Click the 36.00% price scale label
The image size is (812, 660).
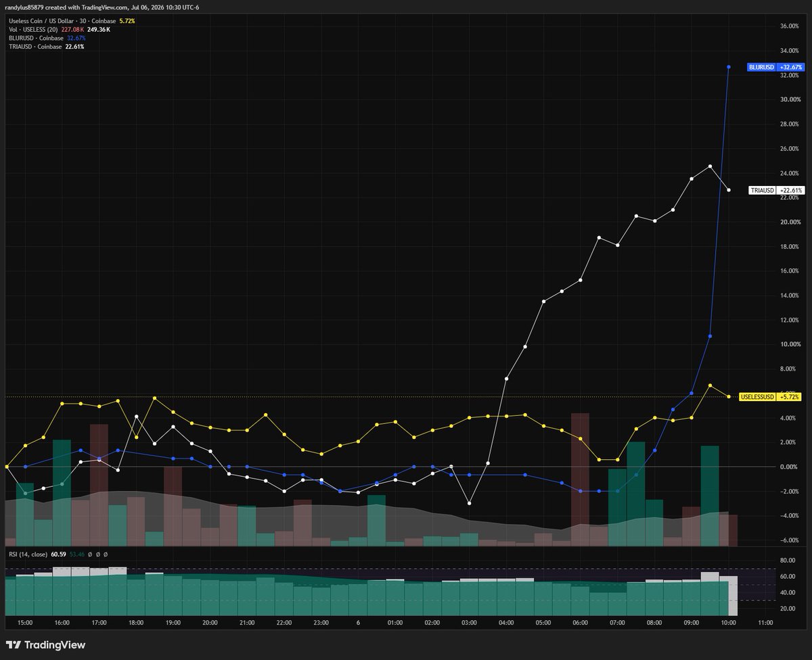point(790,26)
